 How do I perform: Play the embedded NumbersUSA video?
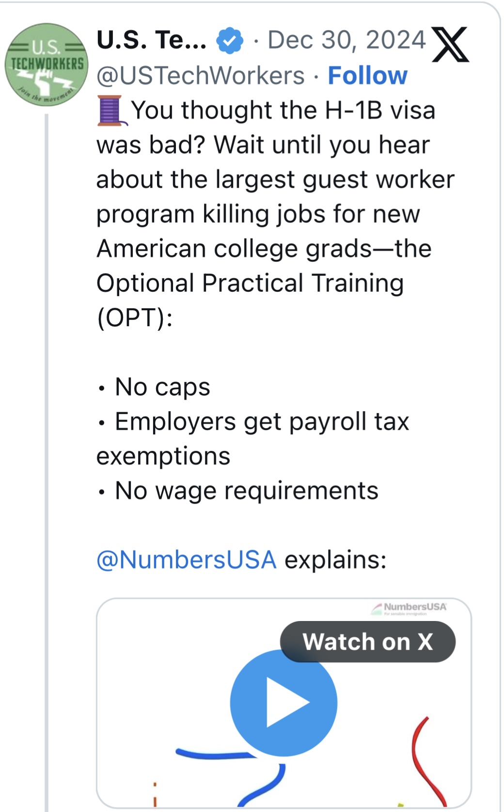(x=283, y=703)
